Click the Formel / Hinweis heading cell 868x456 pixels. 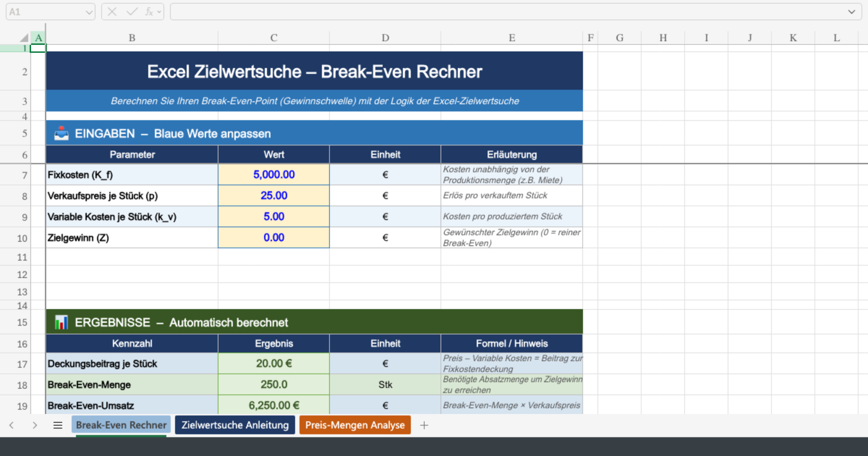[x=512, y=343]
